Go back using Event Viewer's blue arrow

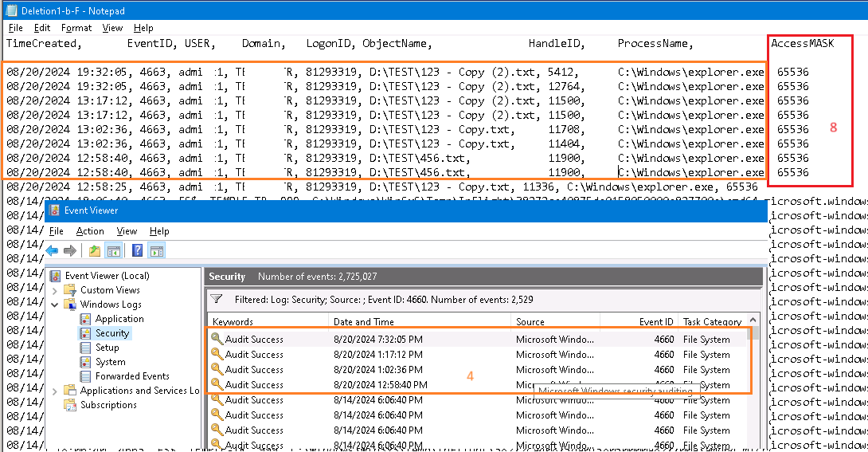pos(52,251)
